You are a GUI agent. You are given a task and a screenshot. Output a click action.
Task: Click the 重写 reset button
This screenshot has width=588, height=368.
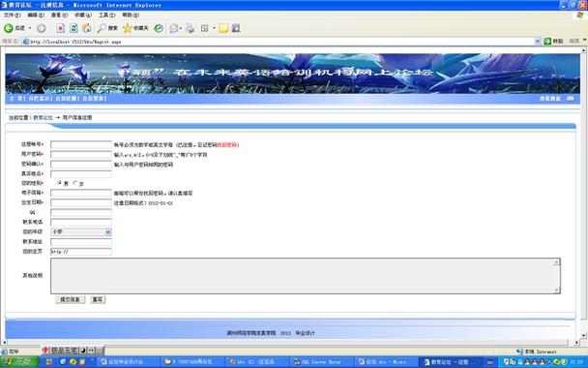tap(98, 299)
